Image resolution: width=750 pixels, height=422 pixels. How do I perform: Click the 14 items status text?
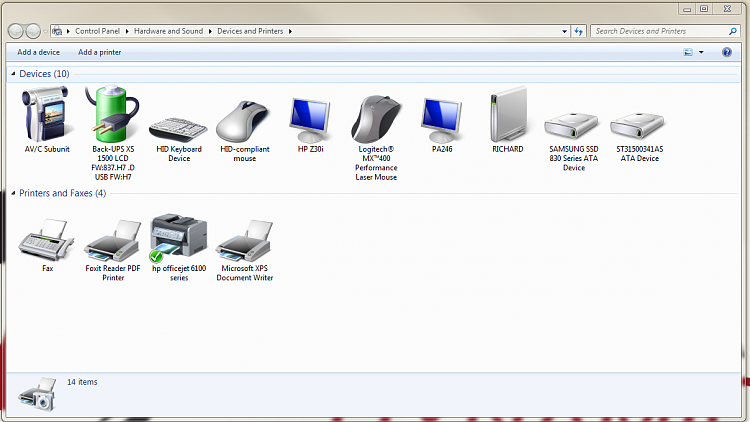coord(82,382)
